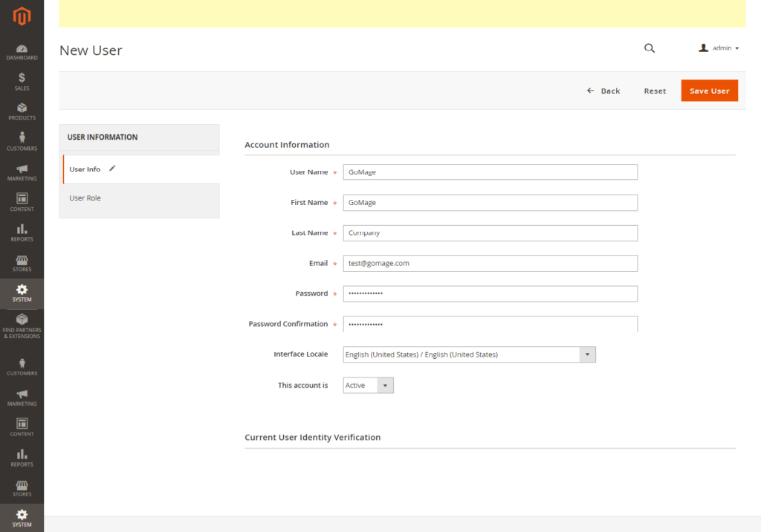
Task: Click the Back button
Action: click(x=603, y=91)
